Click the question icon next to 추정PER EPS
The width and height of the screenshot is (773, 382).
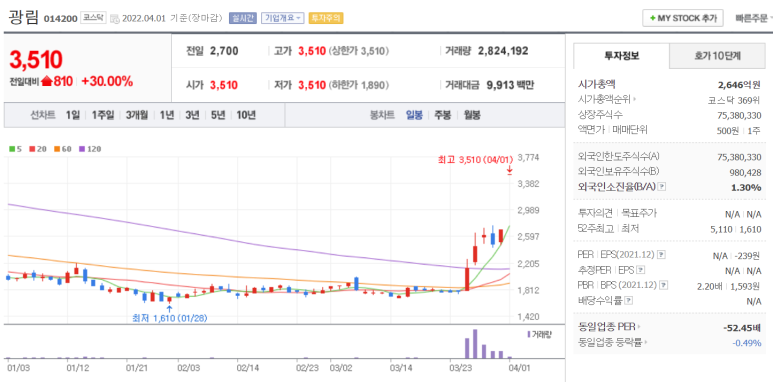(x=641, y=270)
